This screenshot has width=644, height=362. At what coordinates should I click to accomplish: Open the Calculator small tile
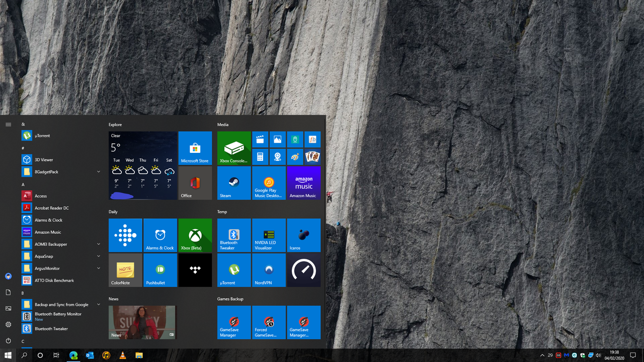pos(260,157)
